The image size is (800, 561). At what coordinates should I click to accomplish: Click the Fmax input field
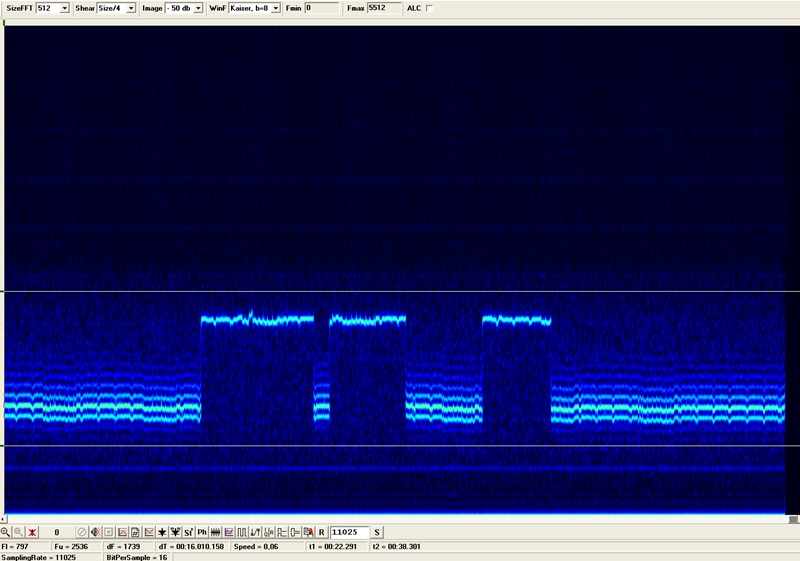pyautogui.click(x=383, y=8)
